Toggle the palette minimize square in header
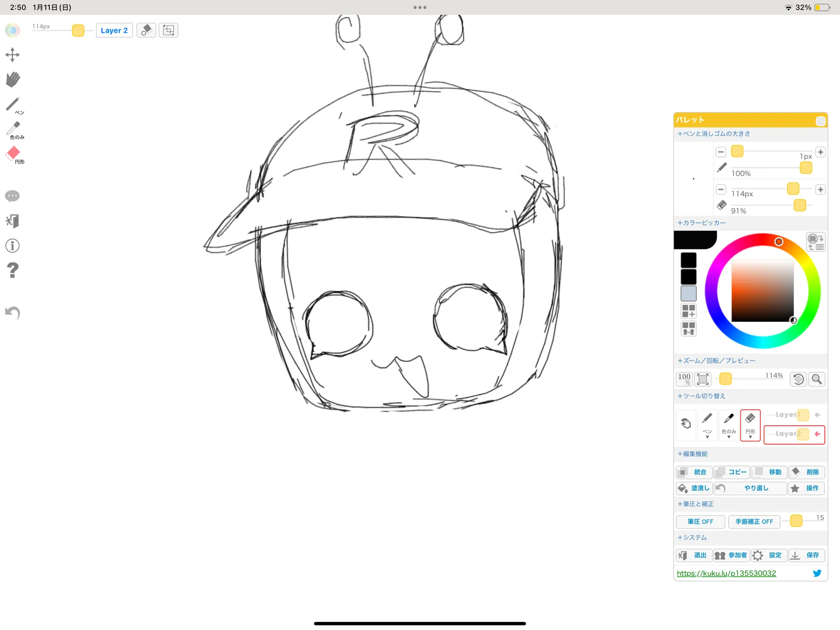 point(821,121)
